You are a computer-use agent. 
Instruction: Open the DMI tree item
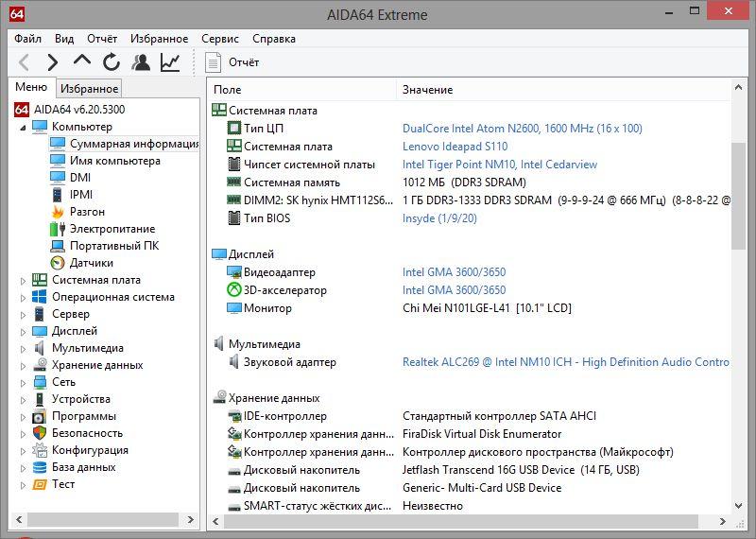pos(70,178)
